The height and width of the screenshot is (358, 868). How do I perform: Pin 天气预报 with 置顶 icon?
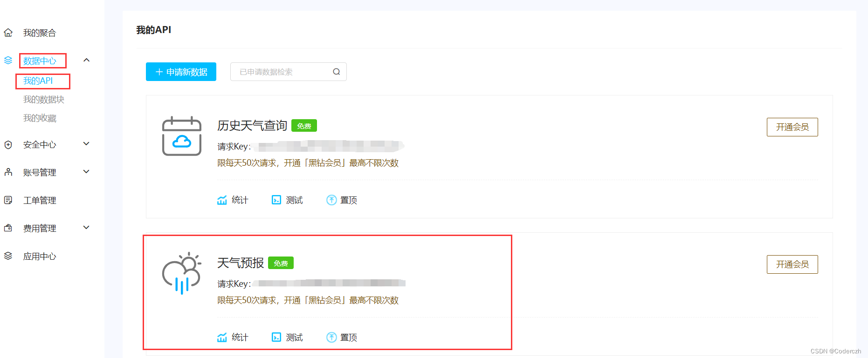click(x=331, y=338)
